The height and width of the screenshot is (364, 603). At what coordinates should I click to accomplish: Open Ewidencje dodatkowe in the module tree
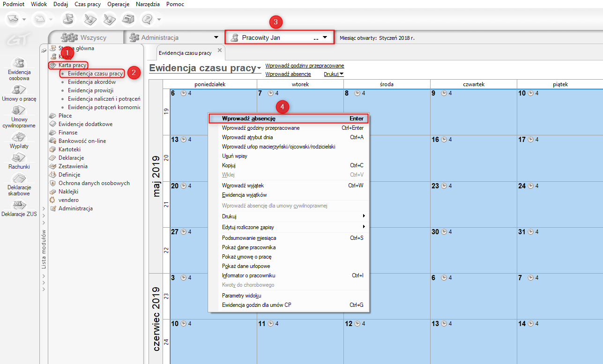(85, 124)
